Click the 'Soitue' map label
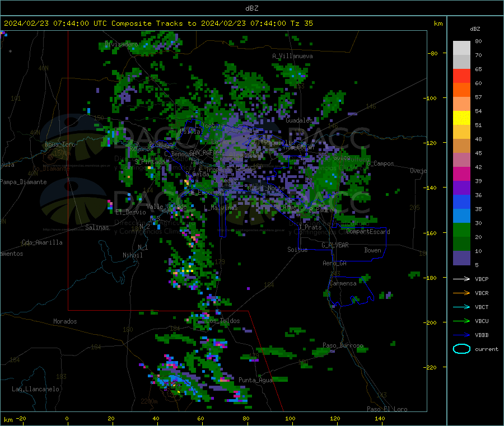Viewport: 504px width, 426px height. point(297,250)
